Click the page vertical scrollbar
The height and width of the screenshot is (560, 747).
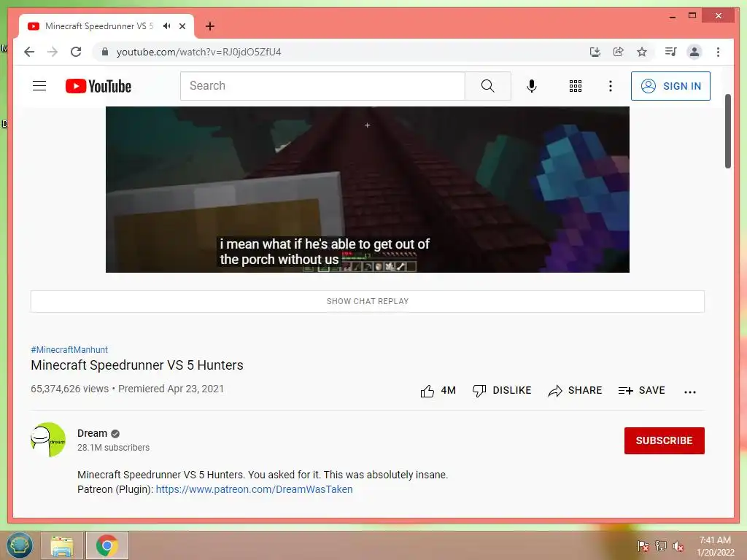click(727, 131)
